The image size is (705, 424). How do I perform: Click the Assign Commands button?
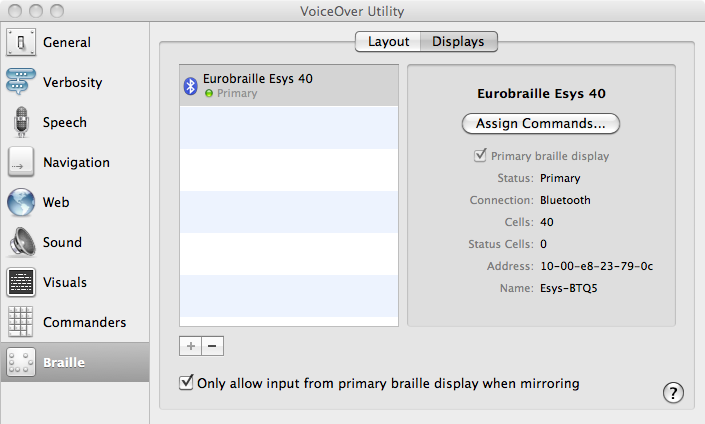(x=541, y=124)
